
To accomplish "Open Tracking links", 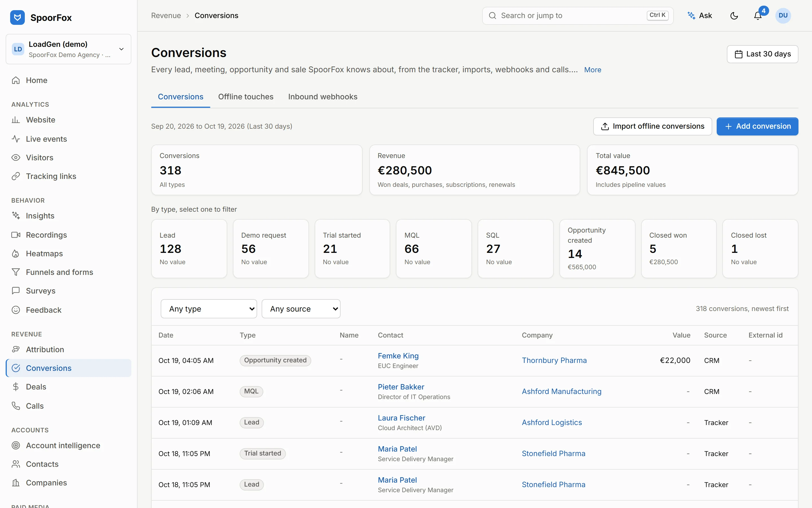I will coord(69,176).
